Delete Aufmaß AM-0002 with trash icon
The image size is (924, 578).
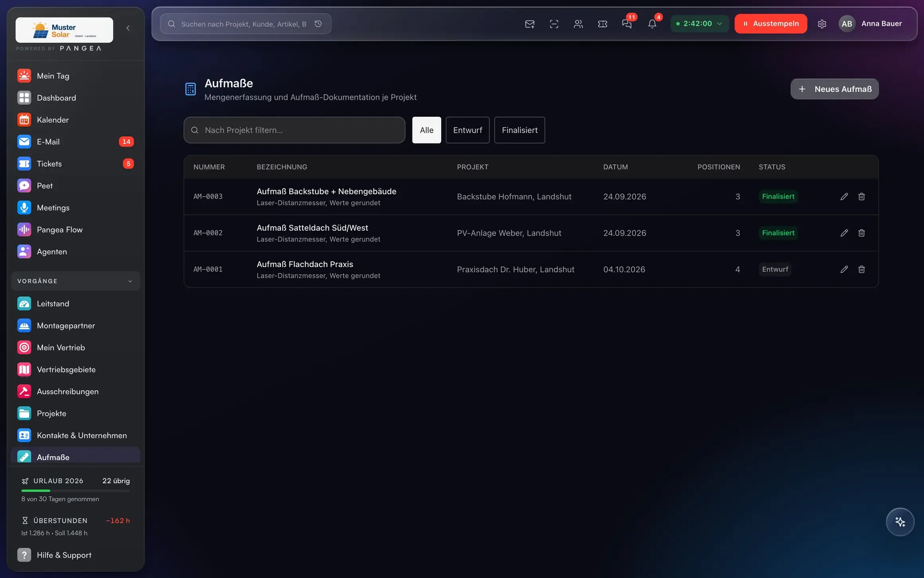(861, 233)
